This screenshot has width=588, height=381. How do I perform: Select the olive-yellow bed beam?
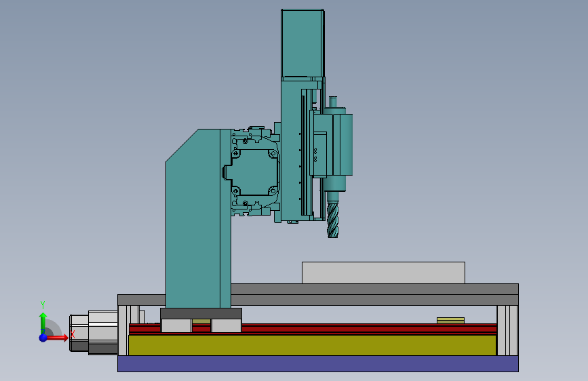(x=312, y=345)
